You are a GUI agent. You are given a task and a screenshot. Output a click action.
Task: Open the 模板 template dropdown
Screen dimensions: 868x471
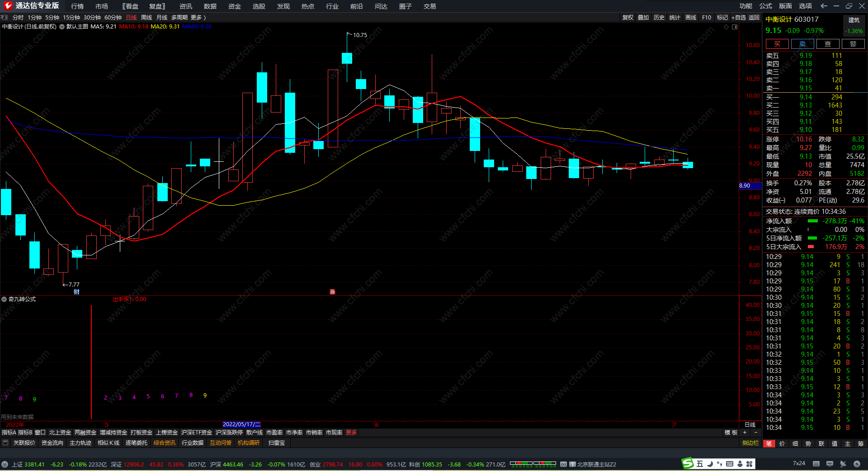click(x=731, y=433)
